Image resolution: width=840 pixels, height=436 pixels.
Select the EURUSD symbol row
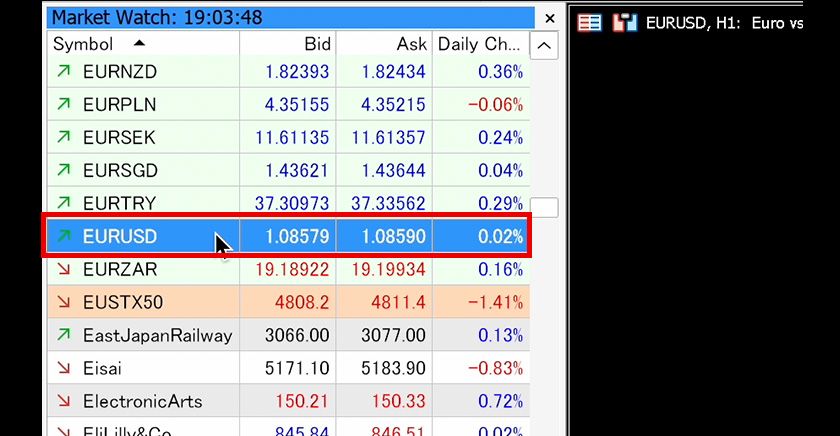[x=288, y=236]
